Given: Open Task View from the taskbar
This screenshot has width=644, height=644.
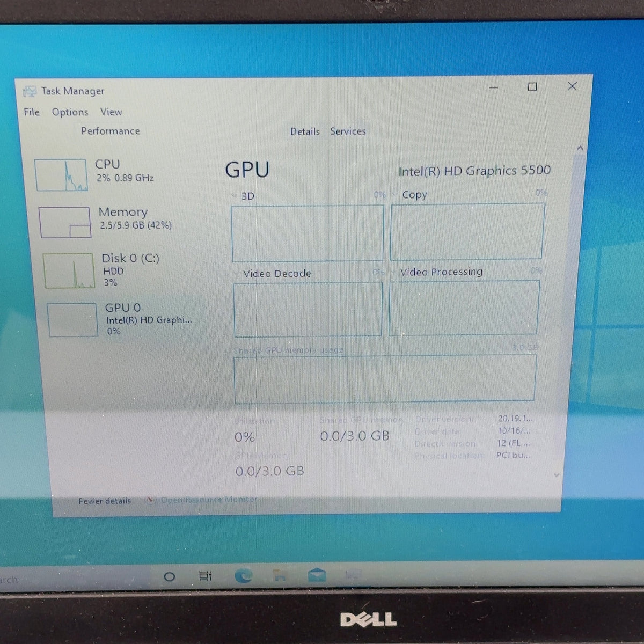Looking at the screenshot, I should click(206, 576).
